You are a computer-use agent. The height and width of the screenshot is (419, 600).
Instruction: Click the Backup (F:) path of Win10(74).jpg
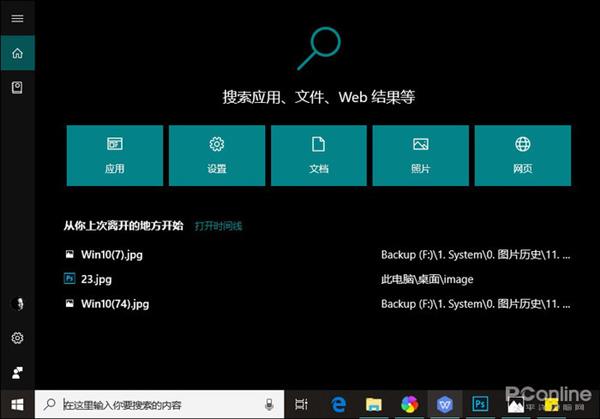pyautogui.click(x=476, y=304)
